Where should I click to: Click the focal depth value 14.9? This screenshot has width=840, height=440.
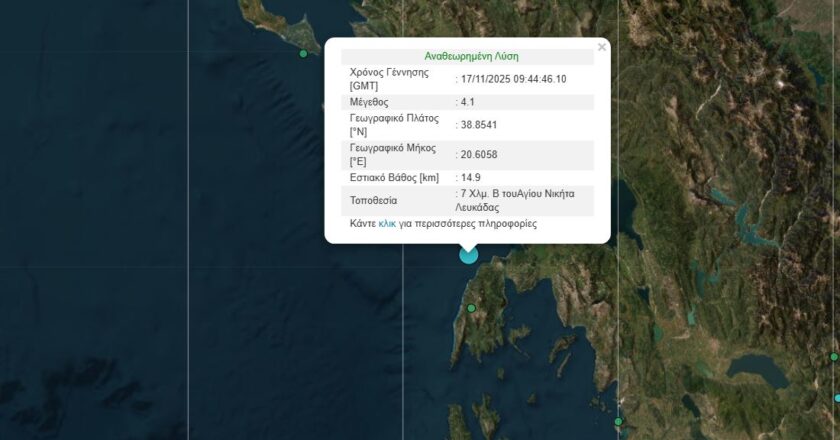[468, 178]
